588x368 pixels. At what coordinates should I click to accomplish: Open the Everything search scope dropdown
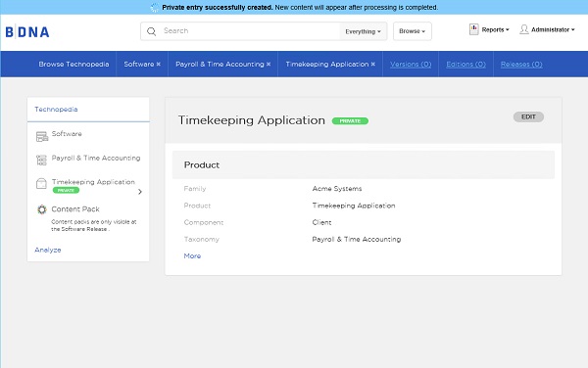point(363,31)
